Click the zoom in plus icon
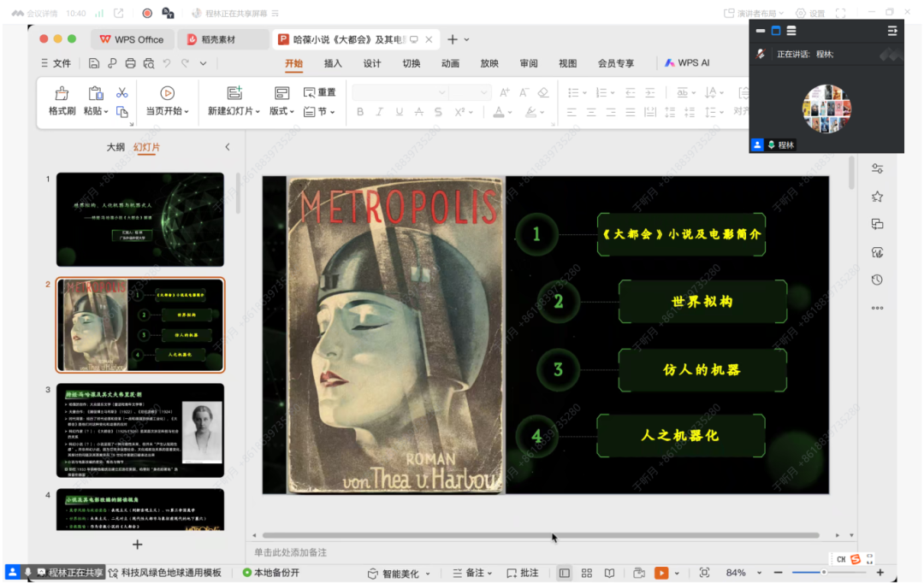924x583 pixels. coord(880,573)
